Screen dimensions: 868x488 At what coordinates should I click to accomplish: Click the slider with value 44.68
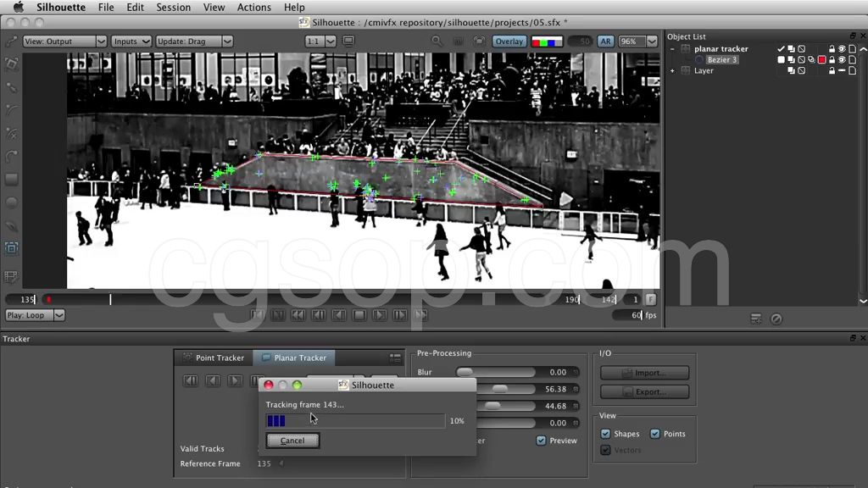coord(492,406)
